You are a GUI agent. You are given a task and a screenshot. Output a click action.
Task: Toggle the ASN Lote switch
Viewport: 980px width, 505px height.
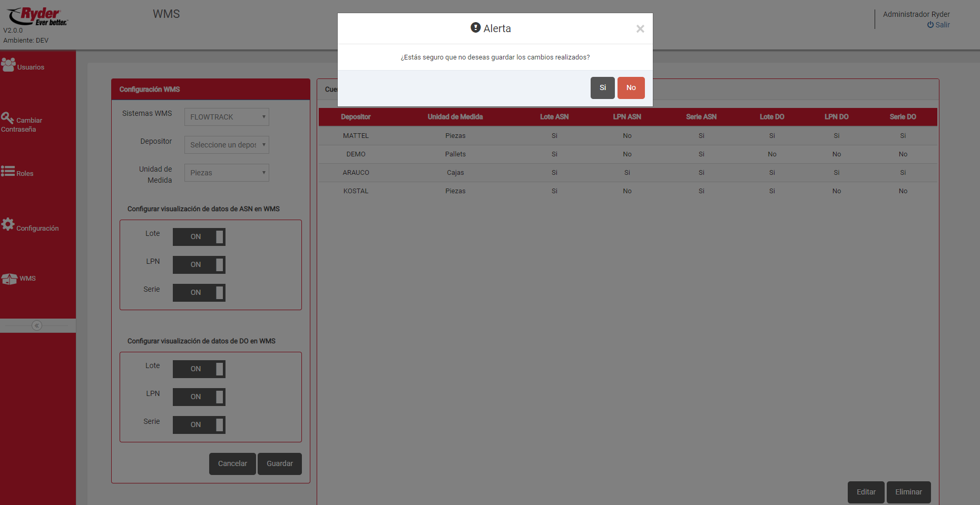tap(199, 237)
